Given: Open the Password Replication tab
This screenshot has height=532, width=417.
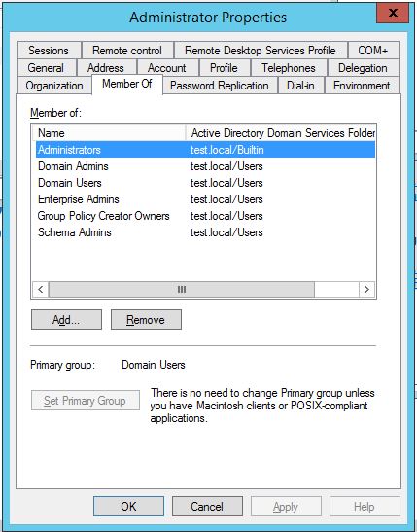Looking at the screenshot, I should [220, 86].
